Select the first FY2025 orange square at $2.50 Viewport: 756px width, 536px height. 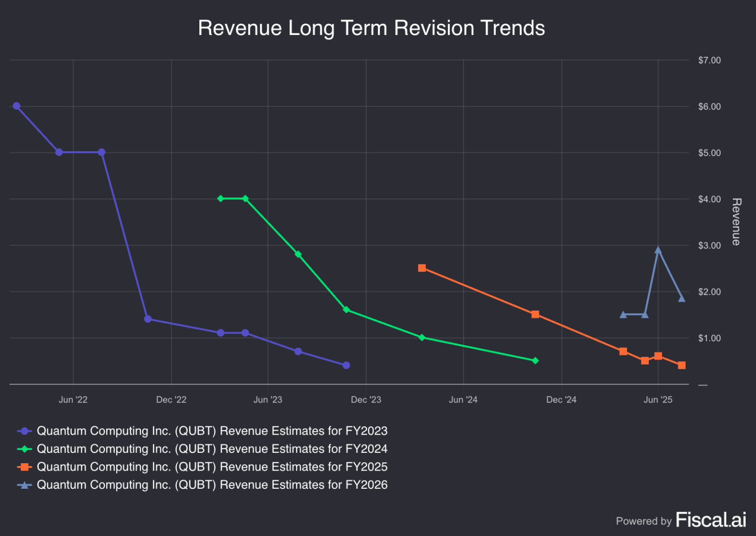(x=422, y=268)
